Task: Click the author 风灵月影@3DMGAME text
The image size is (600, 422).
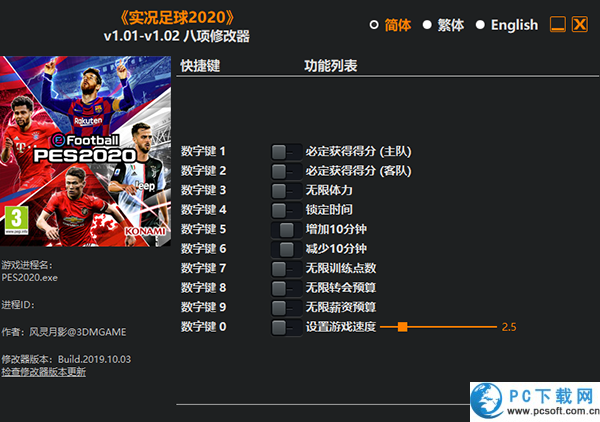Action: [78, 332]
